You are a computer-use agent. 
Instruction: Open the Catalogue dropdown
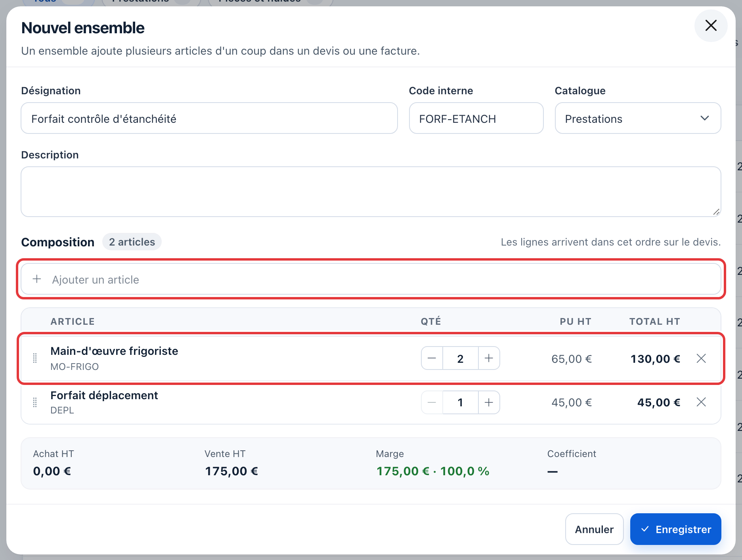(x=638, y=118)
